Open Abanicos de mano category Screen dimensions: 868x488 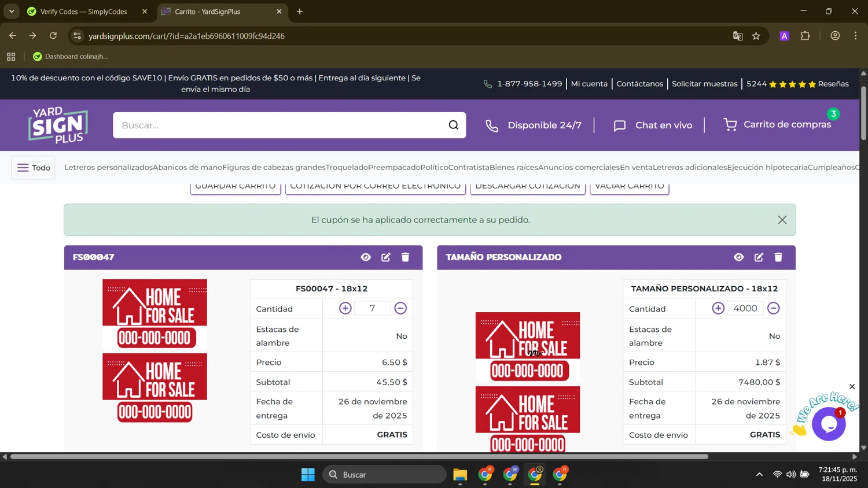point(187,167)
